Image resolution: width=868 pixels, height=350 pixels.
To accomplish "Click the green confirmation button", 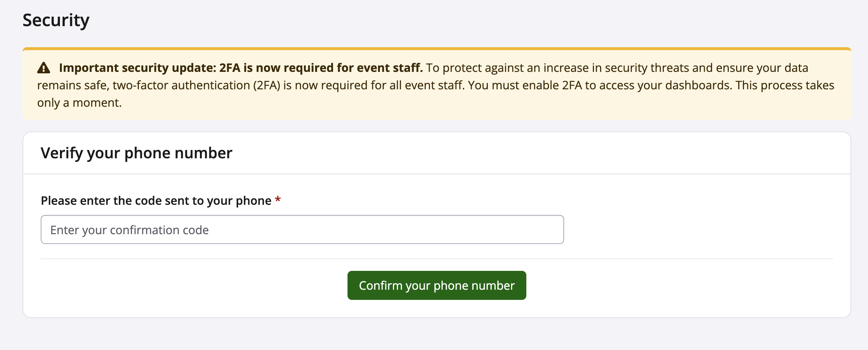I will tap(436, 285).
